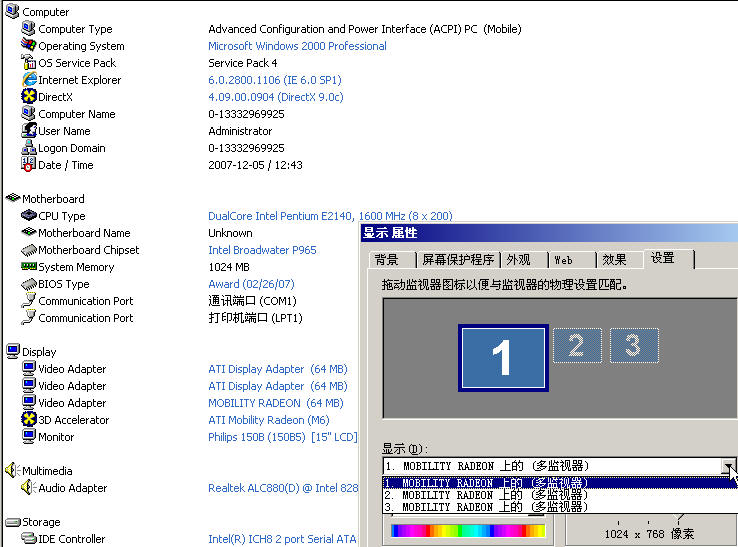Click the COM1 Communication Port icon
Viewport: 738px width, 547px height.
[x=29, y=300]
